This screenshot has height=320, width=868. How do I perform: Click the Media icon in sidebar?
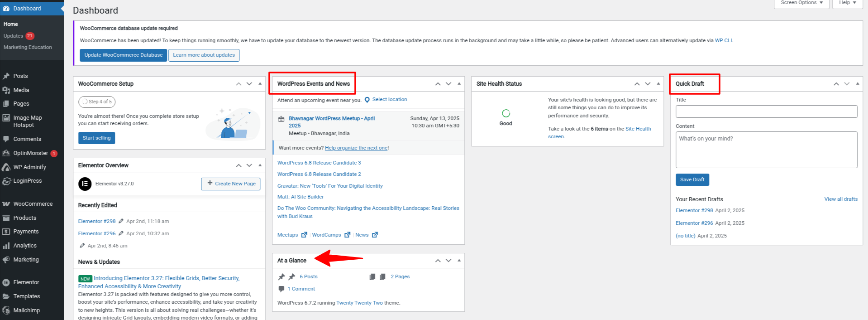click(6, 90)
